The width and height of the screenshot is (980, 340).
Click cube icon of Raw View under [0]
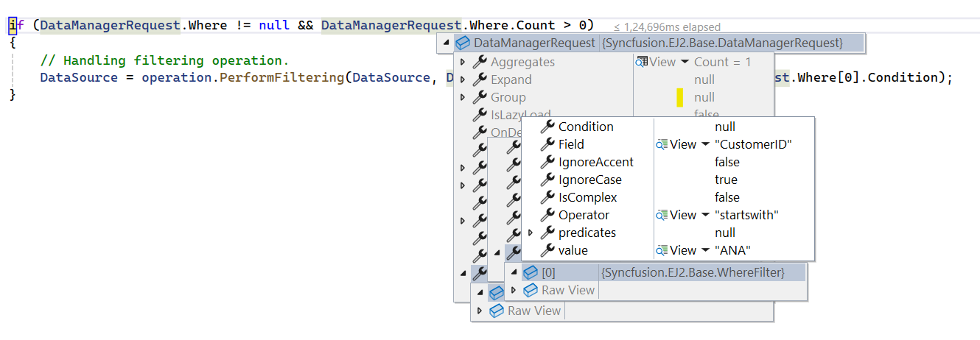(531, 290)
